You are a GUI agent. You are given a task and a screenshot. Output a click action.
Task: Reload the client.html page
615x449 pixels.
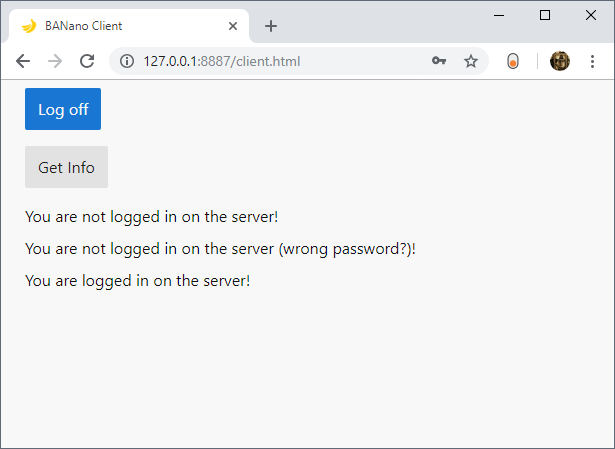(x=87, y=61)
